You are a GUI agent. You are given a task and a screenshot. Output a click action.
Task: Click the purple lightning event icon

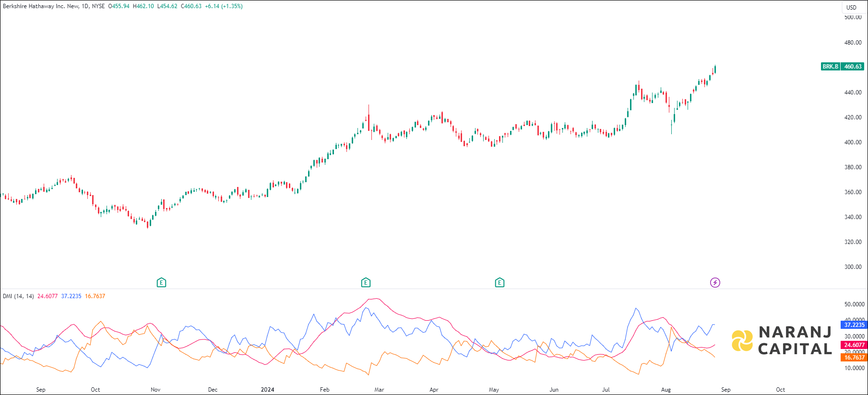tap(715, 283)
